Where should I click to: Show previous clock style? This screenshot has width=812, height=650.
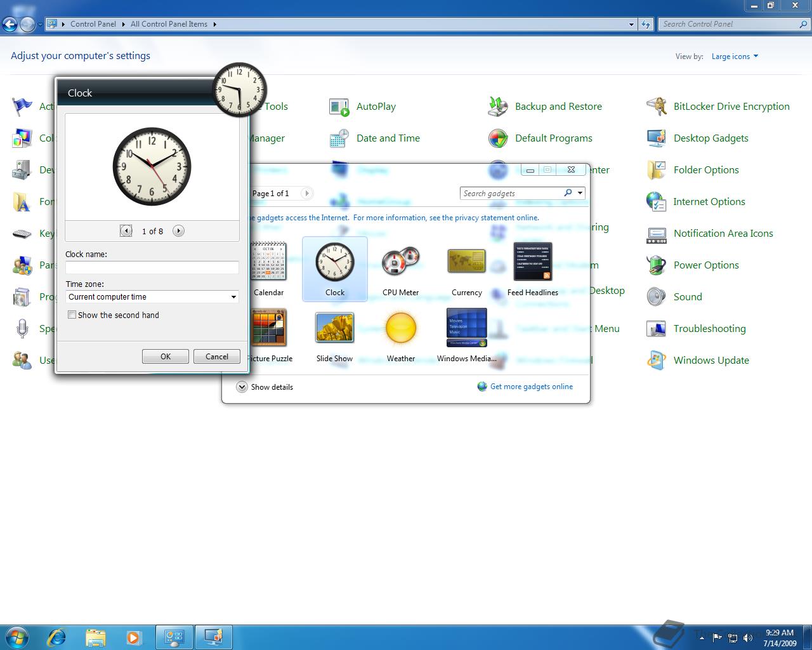pos(126,231)
